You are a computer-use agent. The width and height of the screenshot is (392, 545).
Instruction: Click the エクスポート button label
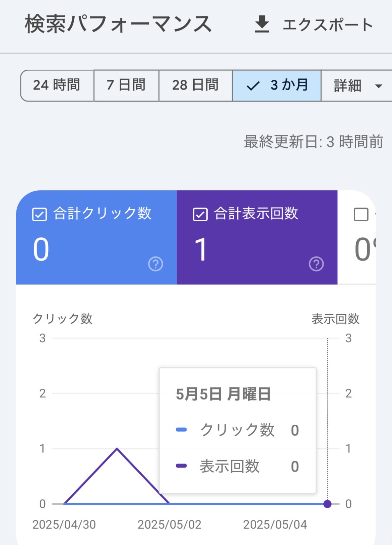(328, 25)
